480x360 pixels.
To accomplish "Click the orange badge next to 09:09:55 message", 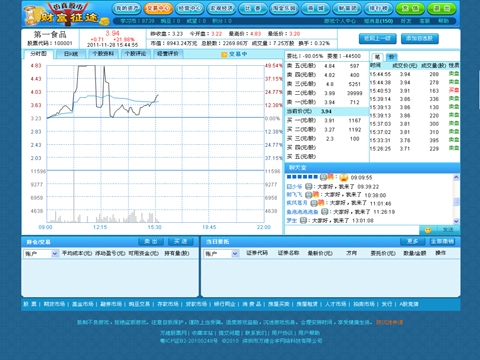I will tap(331, 177).
